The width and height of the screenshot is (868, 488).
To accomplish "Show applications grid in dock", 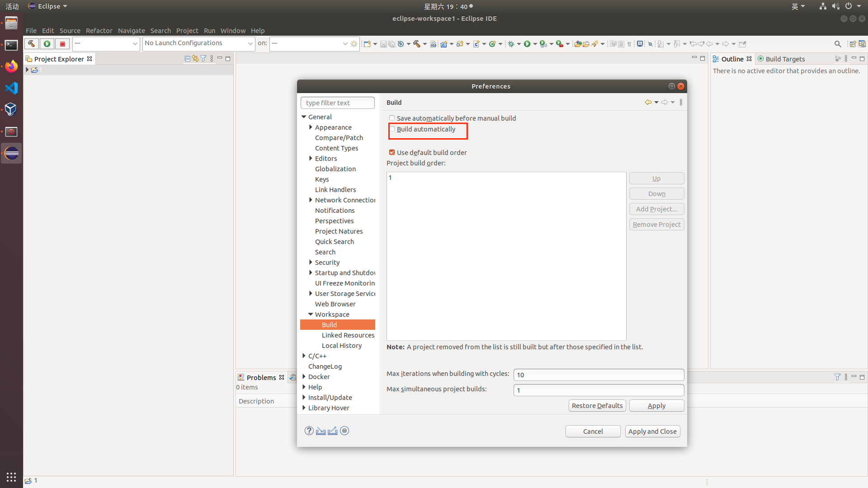I will point(11,477).
